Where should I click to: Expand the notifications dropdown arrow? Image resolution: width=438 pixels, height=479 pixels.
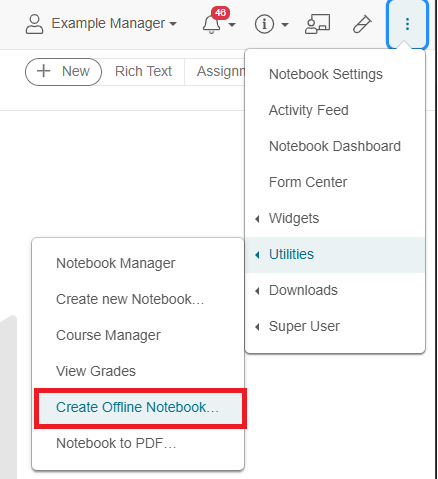pos(232,24)
